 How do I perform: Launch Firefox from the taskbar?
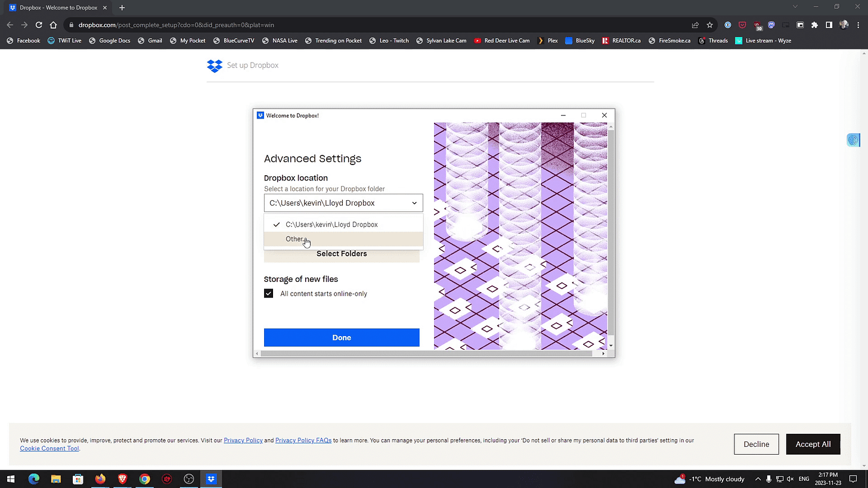[x=100, y=479]
